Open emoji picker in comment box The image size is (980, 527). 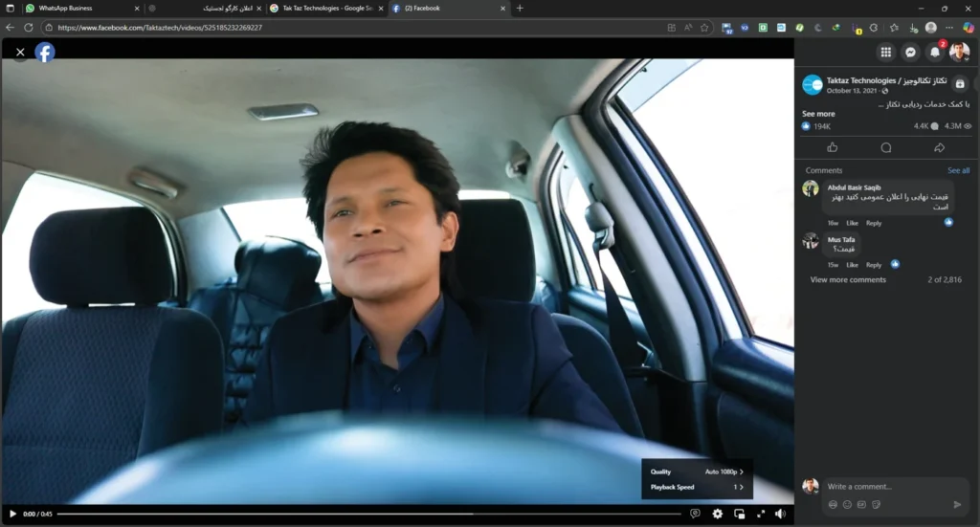coord(847,504)
